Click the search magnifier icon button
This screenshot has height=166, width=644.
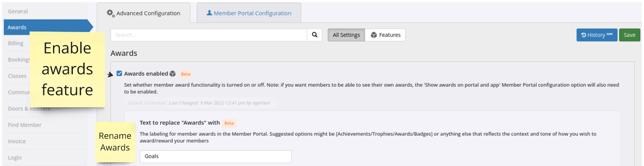315,35
